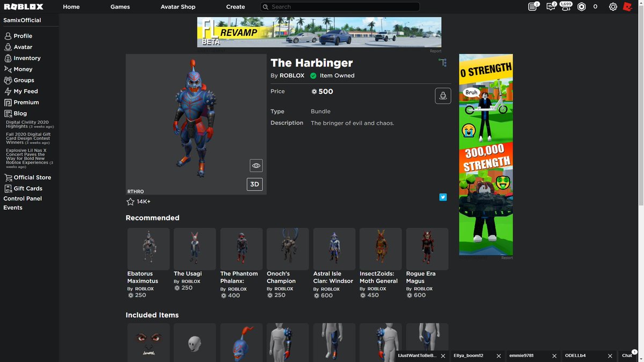
Task: Click into the Search field
Action: tap(340, 7)
